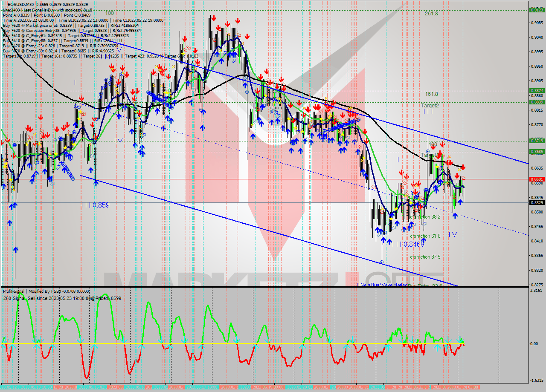
Task: Click the green 0.9123 price tag
Action: tap(536, 10)
